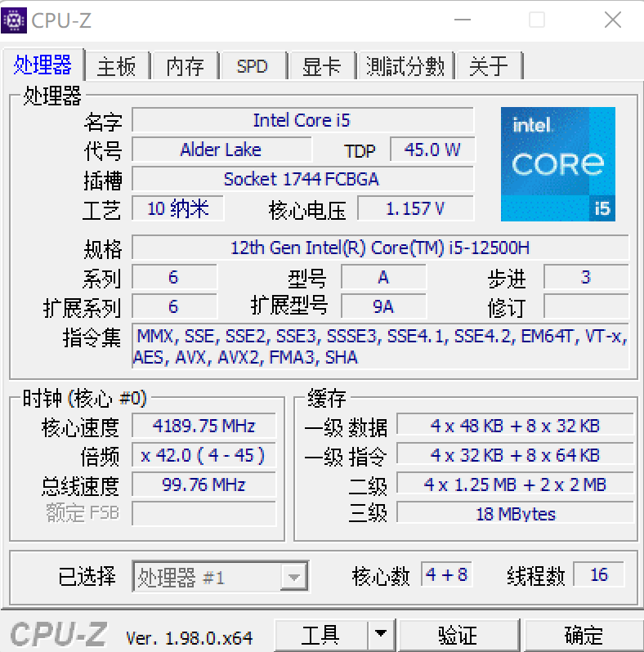Click the 扩展系列 value 6
This screenshot has width=644, height=652.
174,306
